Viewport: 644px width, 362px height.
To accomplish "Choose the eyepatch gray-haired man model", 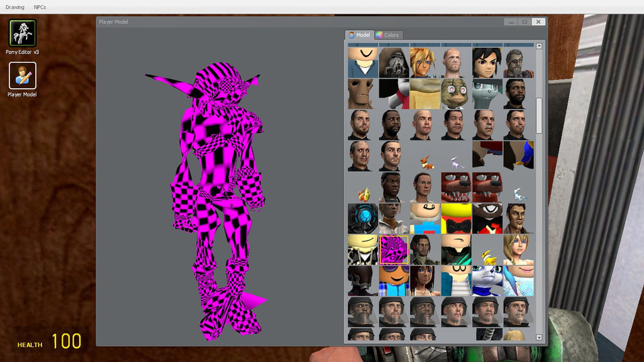I will [518, 62].
